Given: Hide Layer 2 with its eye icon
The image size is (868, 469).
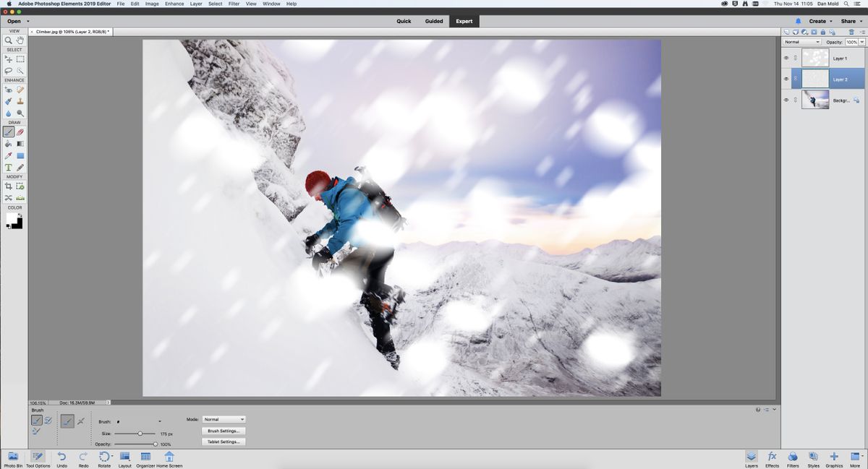Looking at the screenshot, I should 786,79.
